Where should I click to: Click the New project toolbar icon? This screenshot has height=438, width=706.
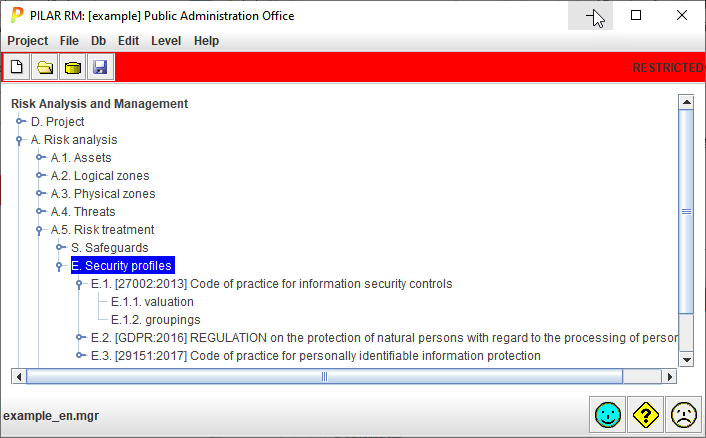pos(17,67)
